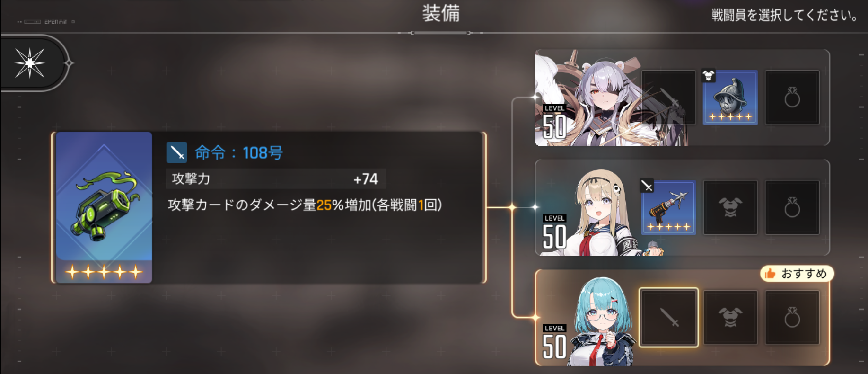Screen dimensions: 868x374
Task: Click the sword type icon beside 命令：108号
Action: (x=177, y=152)
